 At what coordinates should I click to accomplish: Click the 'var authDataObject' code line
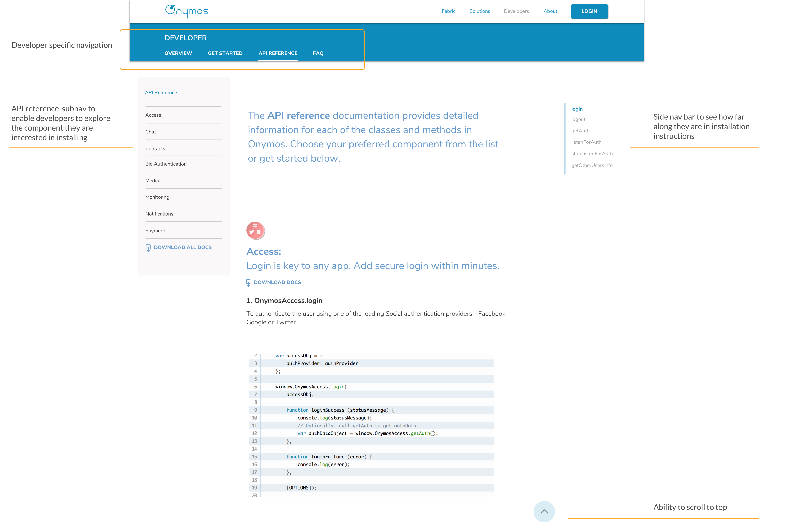pyautogui.click(x=367, y=434)
